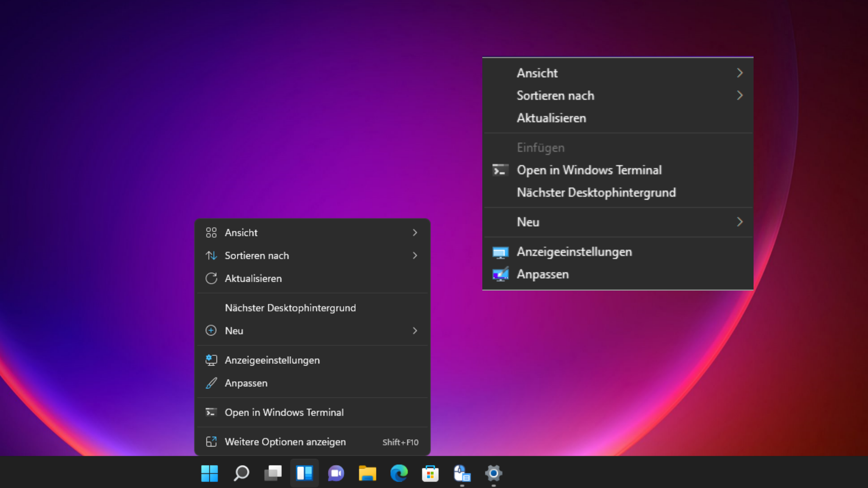
Task: Click paintbrush icon beside Anpassen in new menu
Action: coord(211,383)
